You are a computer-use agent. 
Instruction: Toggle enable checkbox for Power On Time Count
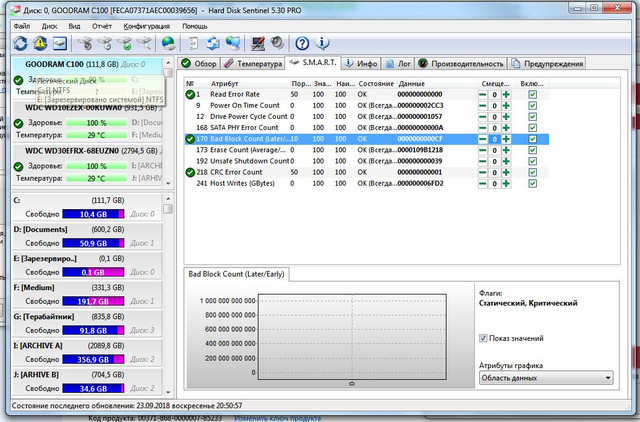point(532,106)
